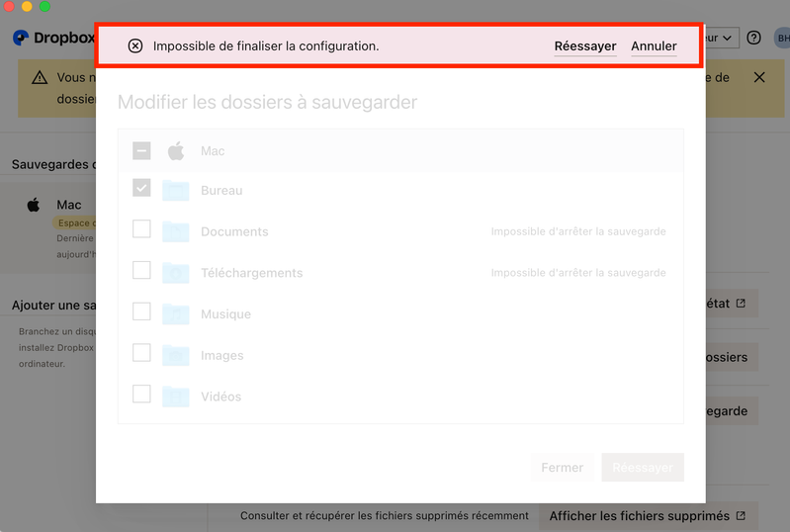Check the Images folder checkbox
790x532 pixels.
(x=141, y=353)
